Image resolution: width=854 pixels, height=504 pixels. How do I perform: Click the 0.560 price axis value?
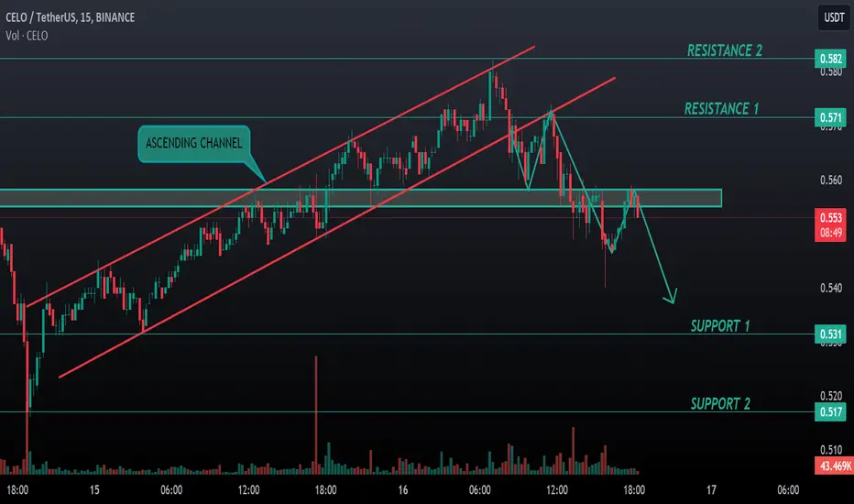click(x=831, y=180)
